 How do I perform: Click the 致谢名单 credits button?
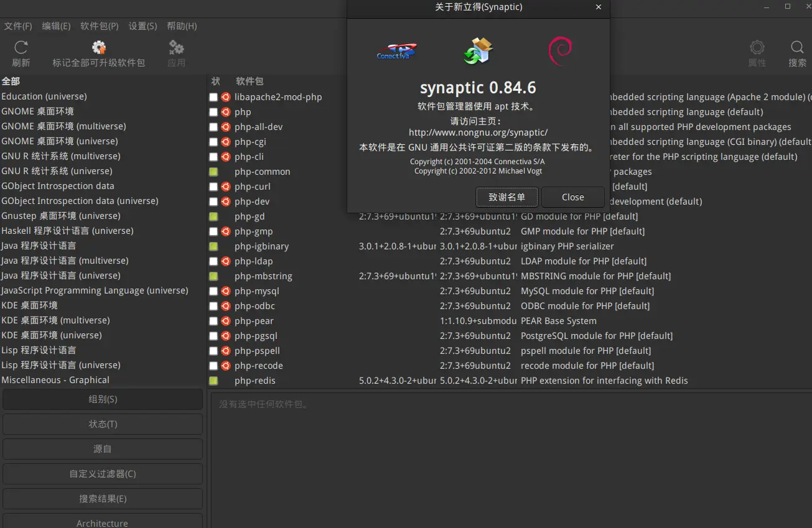pos(507,197)
